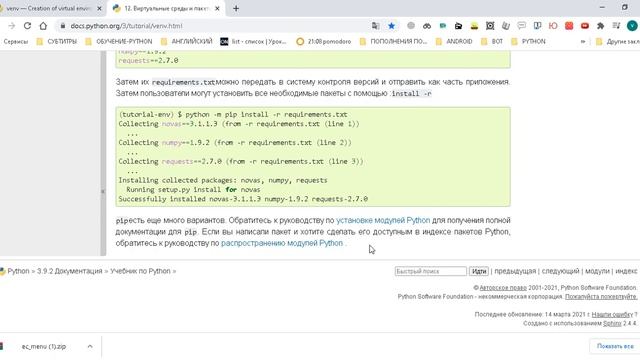The width and height of the screenshot is (640, 360).
Task: Click the red letter Ю extension icon
Action: tap(553, 26)
